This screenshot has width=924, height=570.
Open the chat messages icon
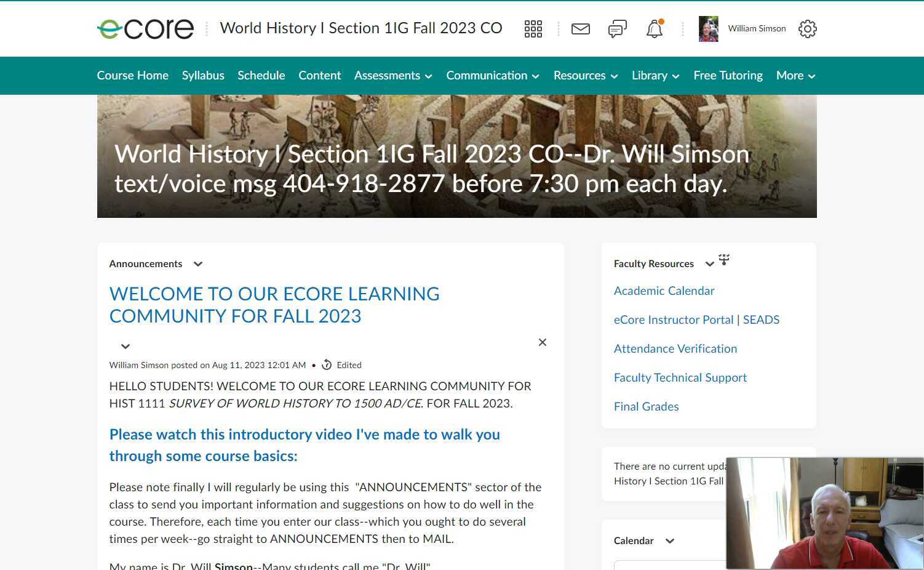[x=617, y=28]
